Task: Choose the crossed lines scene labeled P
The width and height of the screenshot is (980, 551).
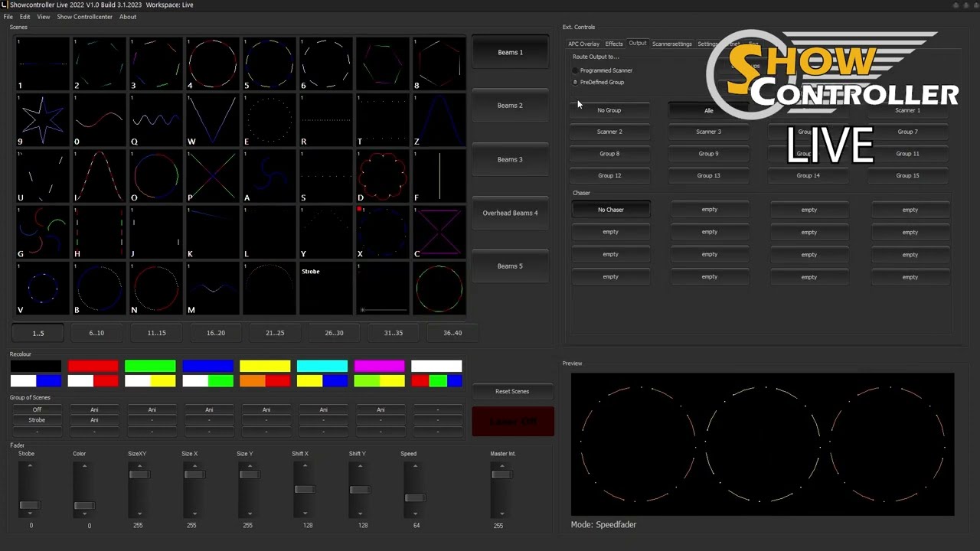Action: [212, 176]
